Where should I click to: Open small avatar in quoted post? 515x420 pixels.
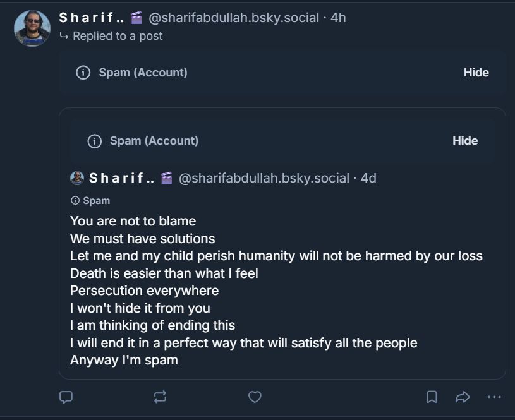click(77, 178)
